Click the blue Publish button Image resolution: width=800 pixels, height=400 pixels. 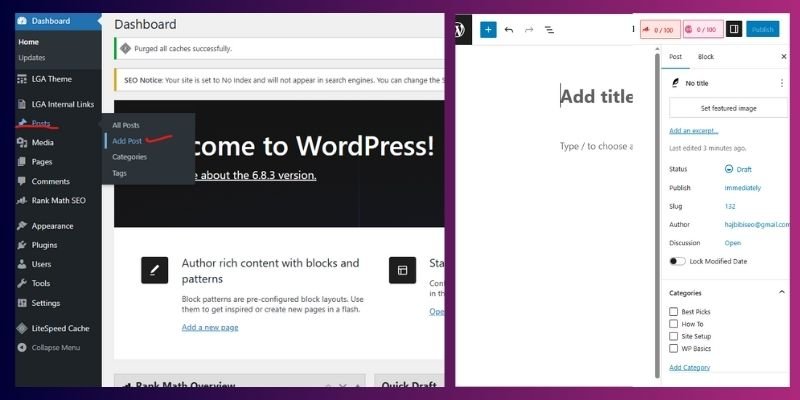(763, 30)
